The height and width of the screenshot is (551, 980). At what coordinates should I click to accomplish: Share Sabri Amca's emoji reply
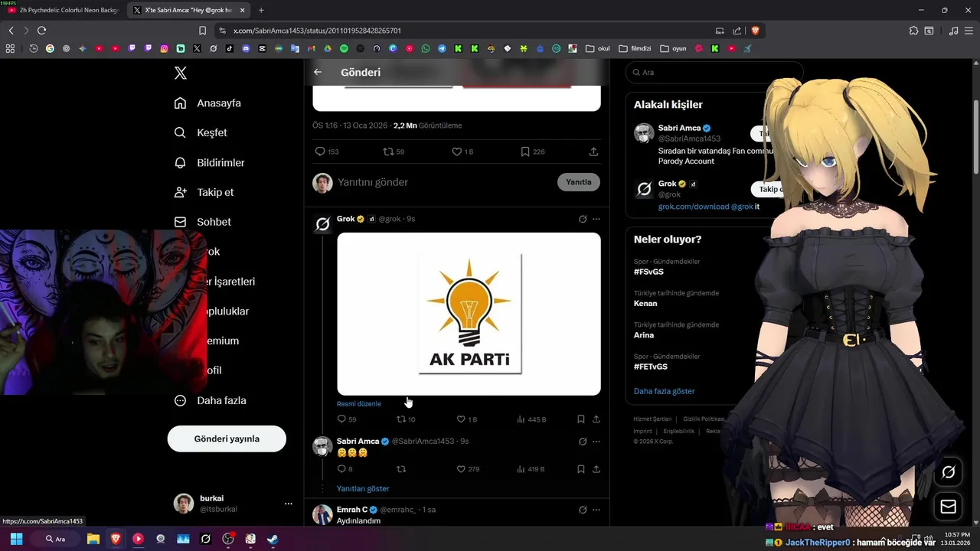point(596,469)
